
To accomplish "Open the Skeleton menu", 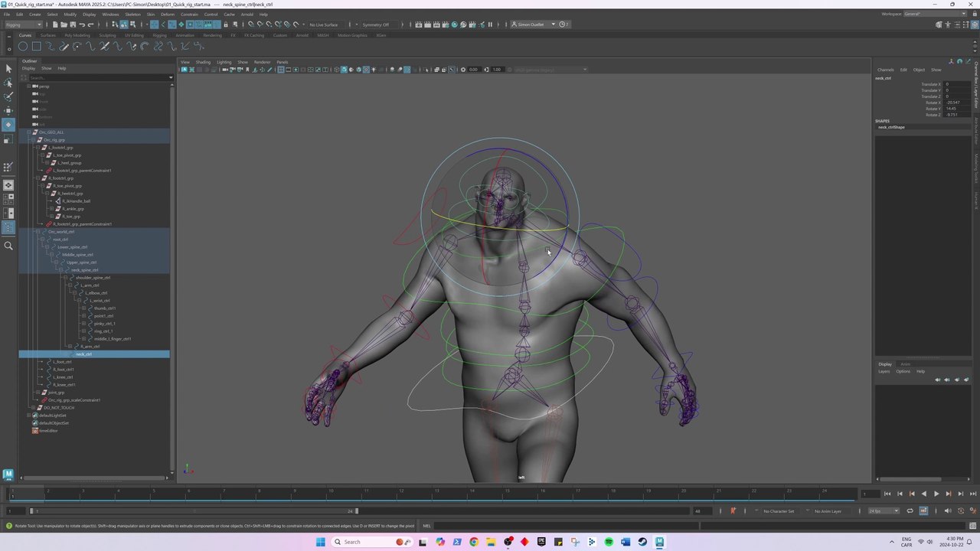I will 132,14.
